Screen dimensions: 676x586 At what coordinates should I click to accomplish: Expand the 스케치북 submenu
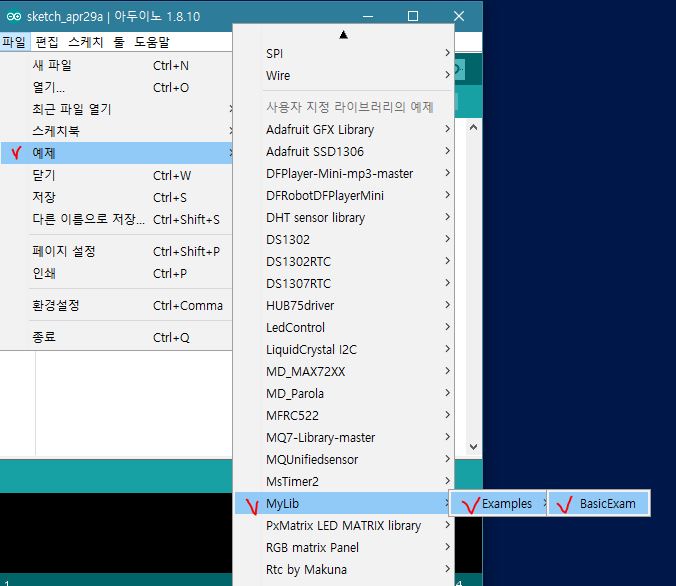point(116,131)
